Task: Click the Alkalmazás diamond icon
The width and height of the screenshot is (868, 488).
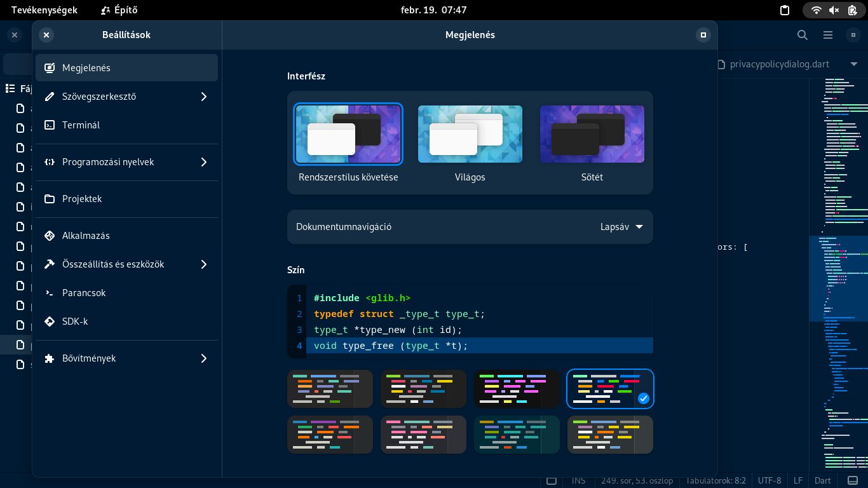Action: pyautogui.click(x=50, y=236)
